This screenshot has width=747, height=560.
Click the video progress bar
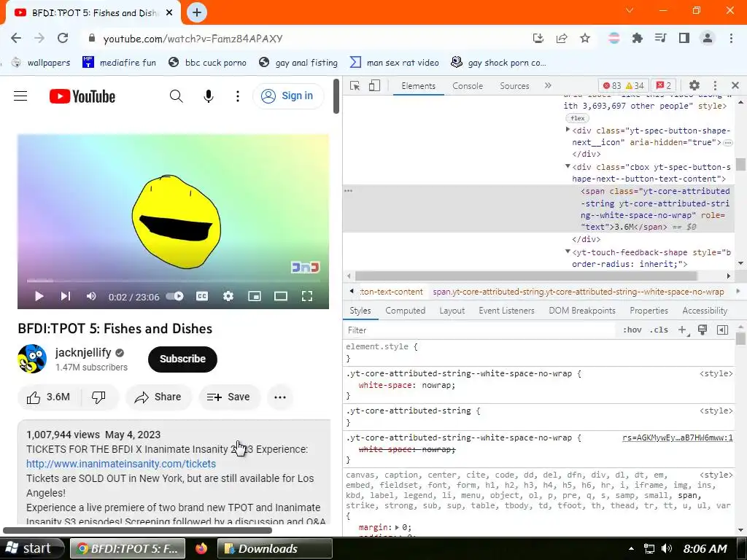coord(173,281)
